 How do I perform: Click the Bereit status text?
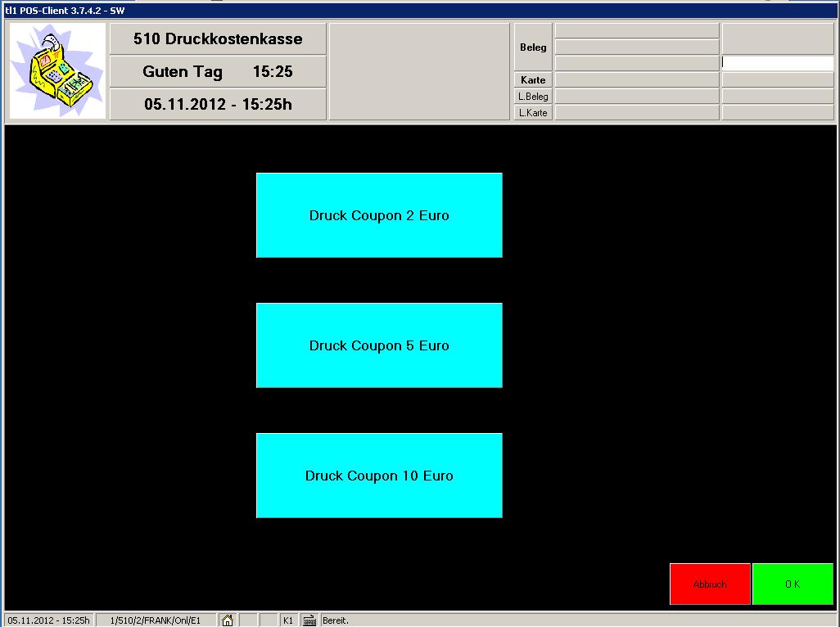(x=336, y=620)
